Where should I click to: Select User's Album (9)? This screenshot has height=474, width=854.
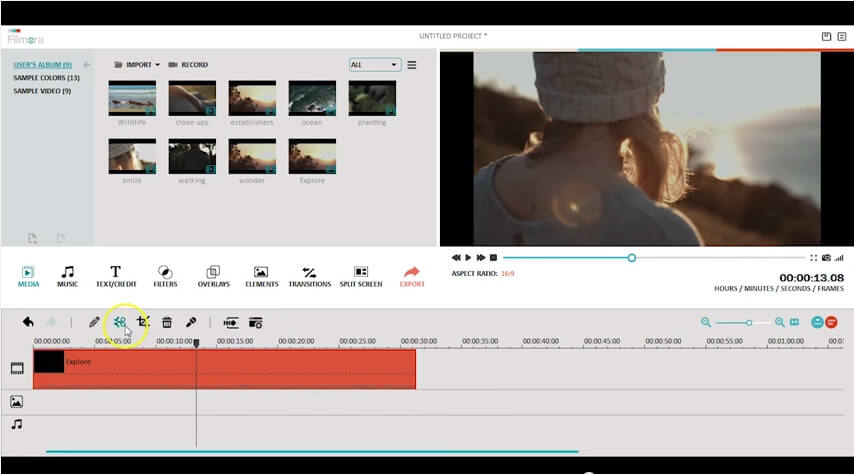[x=42, y=64]
